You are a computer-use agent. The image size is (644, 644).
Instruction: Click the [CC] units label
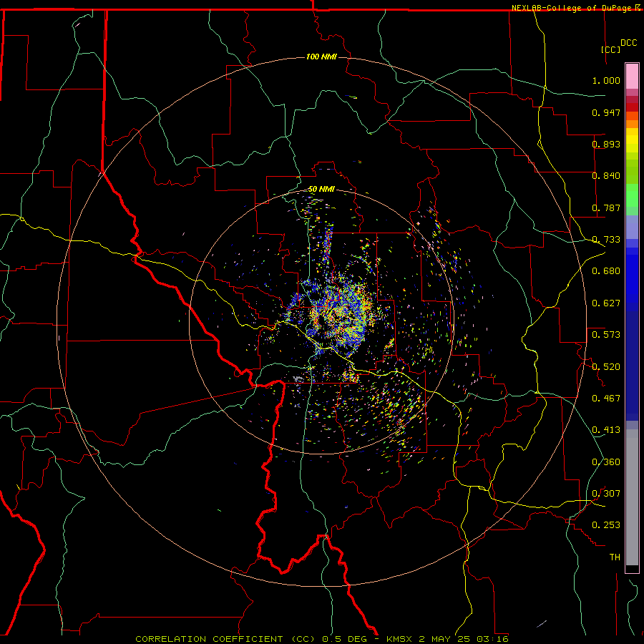[611, 49]
